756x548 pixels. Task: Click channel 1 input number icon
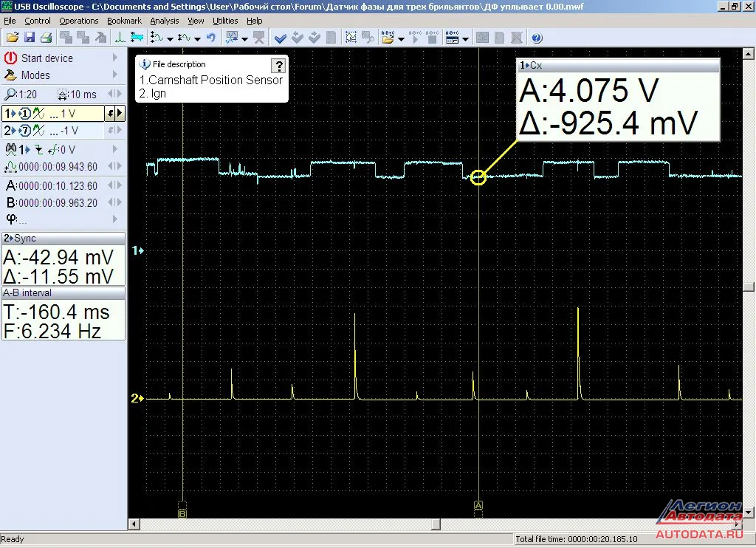[x=24, y=114]
